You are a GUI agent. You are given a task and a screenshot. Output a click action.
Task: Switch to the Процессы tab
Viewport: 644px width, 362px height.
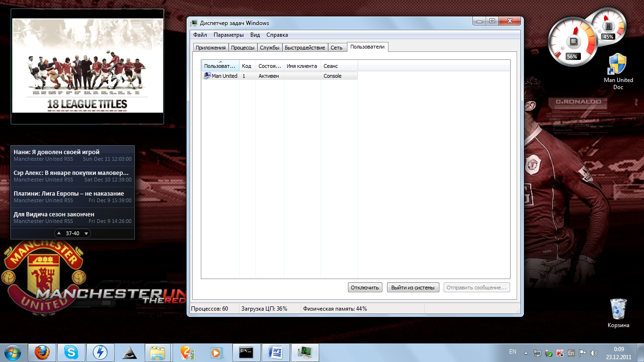[x=243, y=48]
